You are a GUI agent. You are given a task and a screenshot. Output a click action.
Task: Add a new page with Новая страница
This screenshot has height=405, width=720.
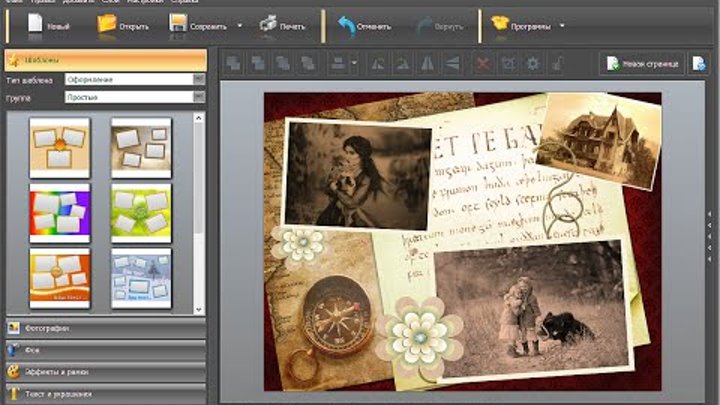click(x=642, y=64)
